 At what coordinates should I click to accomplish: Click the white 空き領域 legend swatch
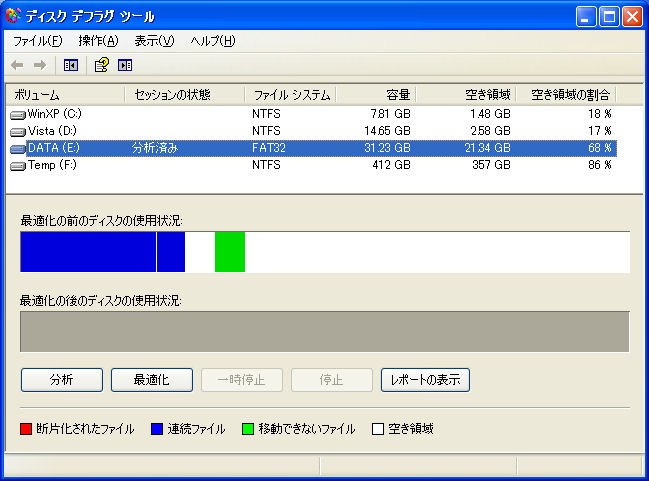[378, 429]
